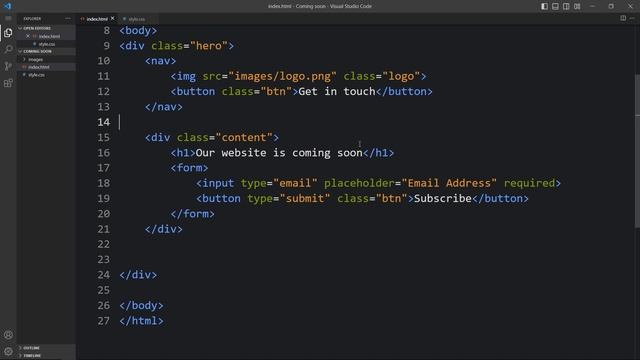Click the closing </form> tag
This screenshot has width=640, height=360.
[192, 214]
